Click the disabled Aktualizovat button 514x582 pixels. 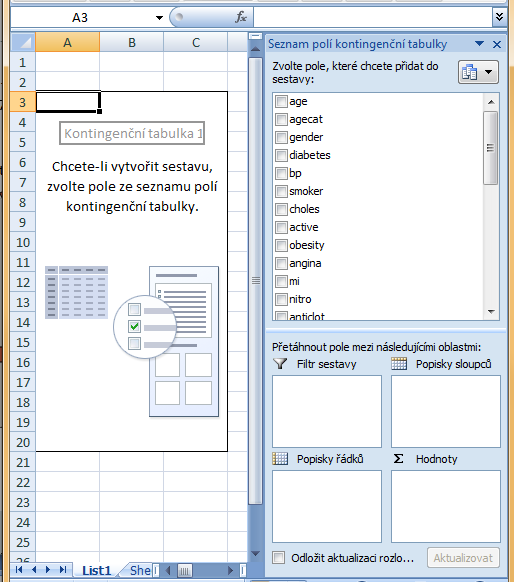tap(463, 558)
